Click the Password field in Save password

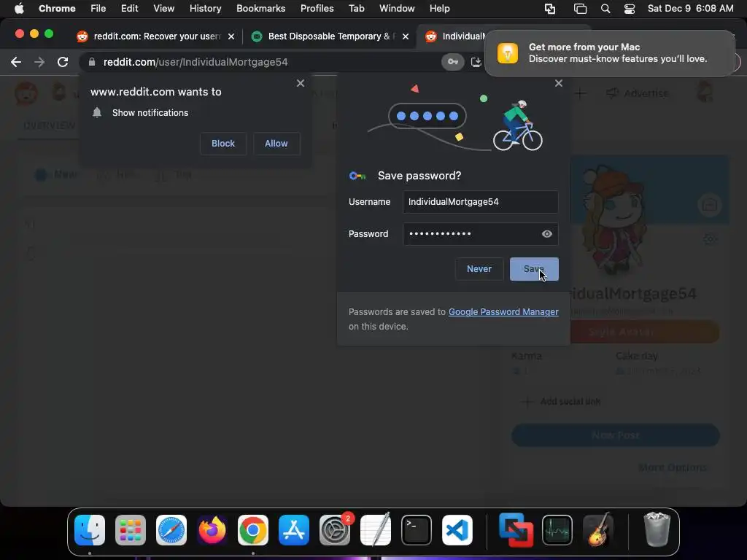point(480,234)
